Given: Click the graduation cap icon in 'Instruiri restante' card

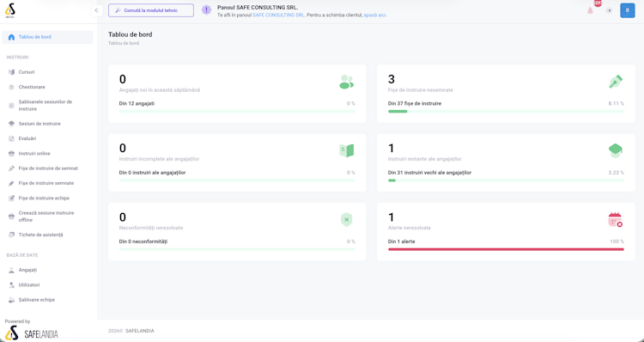Looking at the screenshot, I should click(616, 150).
